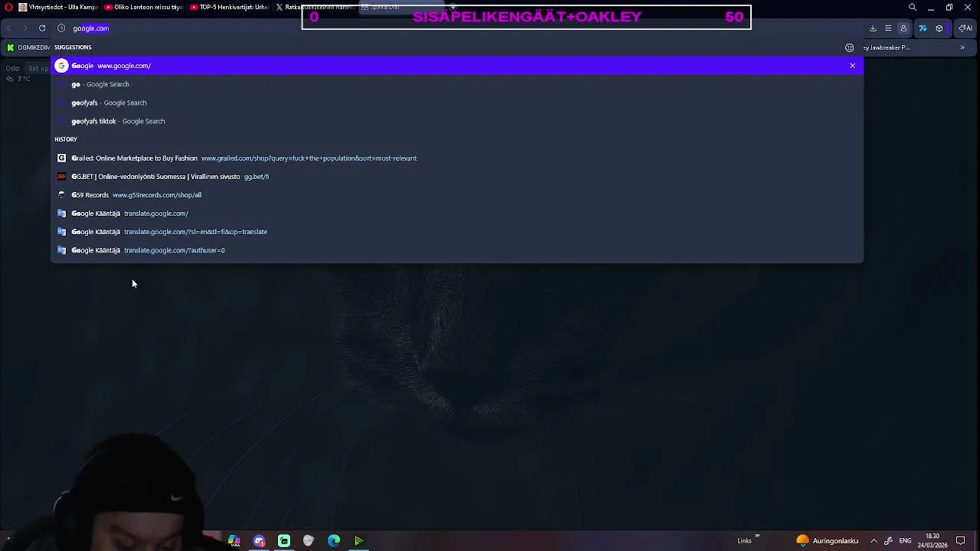Switch to the X Ratkaisukeskeinen tab
The image size is (980, 551).
314,8
